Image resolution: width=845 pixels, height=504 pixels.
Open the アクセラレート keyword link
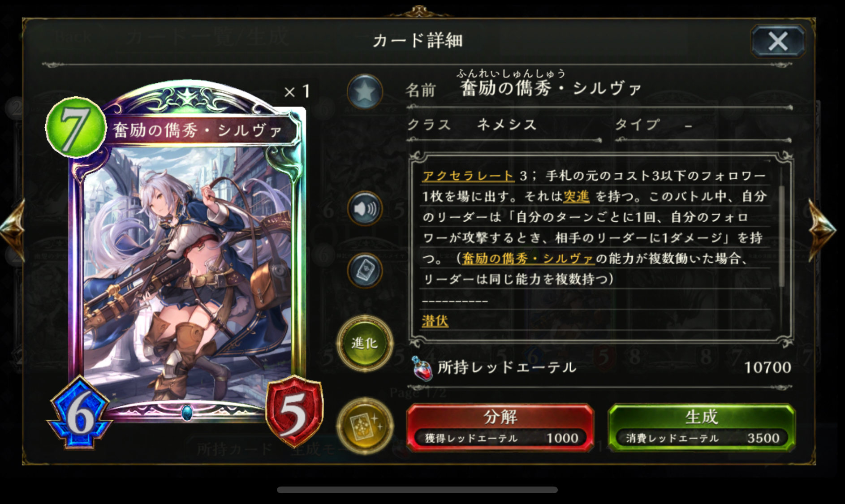pos(468,176)
